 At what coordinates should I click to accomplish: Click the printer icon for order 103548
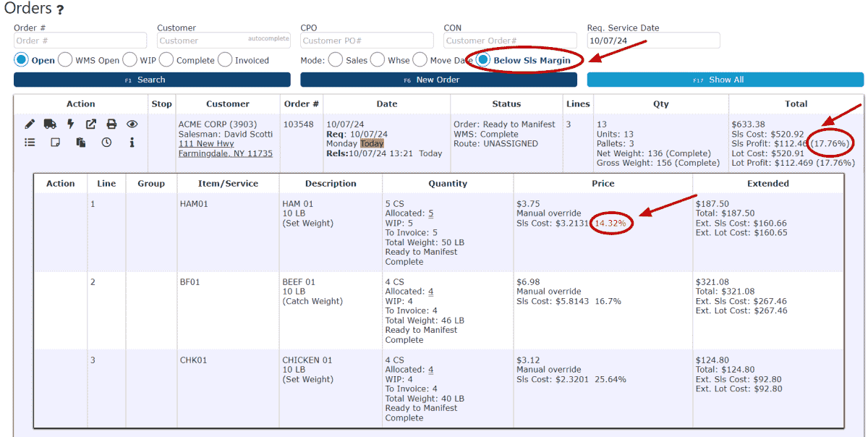[111, 124]
